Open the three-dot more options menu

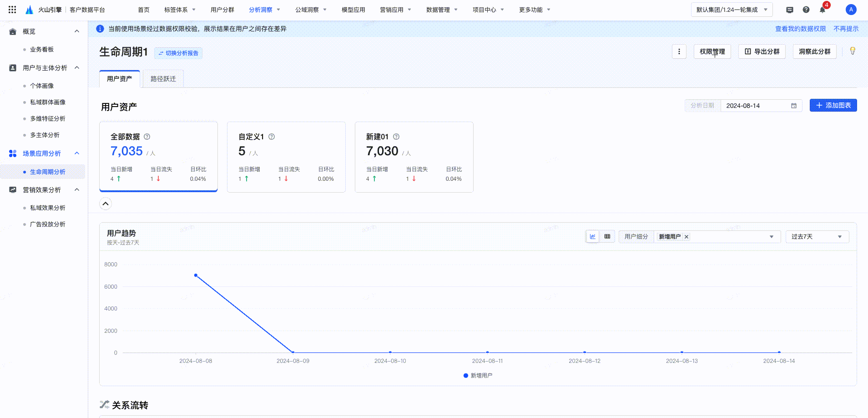coord(679,51)
